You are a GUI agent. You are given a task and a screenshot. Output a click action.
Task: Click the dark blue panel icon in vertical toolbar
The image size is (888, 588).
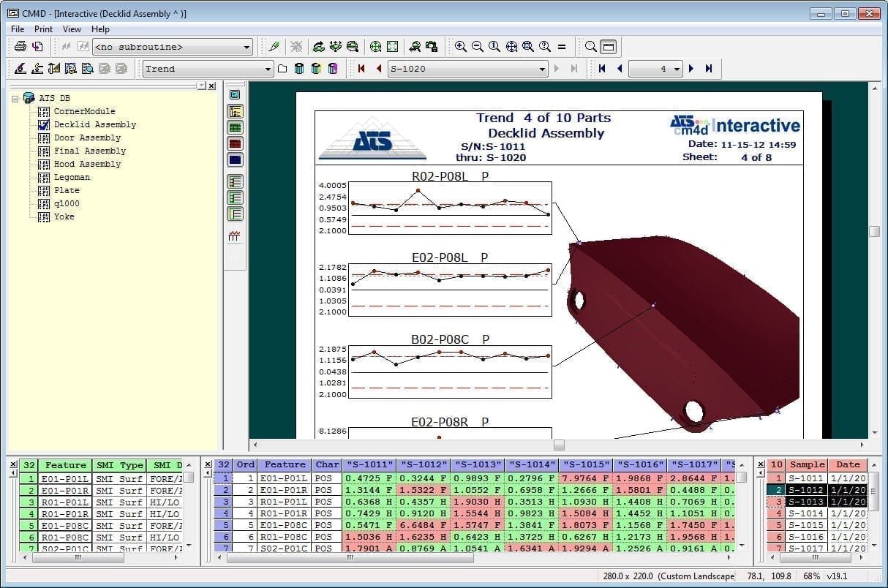coord(236,159)
